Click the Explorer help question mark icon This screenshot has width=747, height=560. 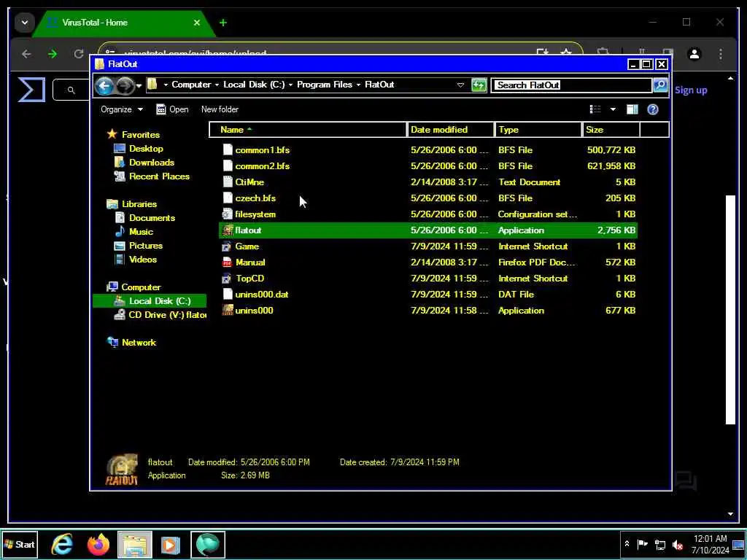click(653, 109)
